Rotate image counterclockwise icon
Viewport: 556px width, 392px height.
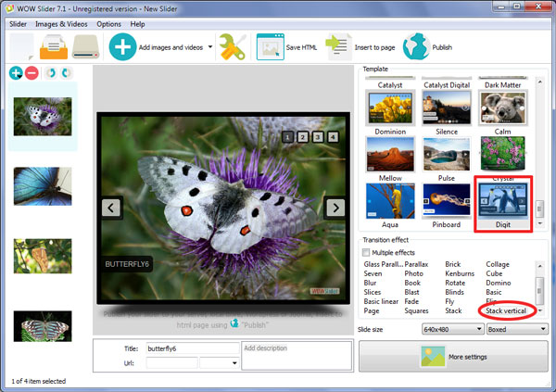point(51,73)
